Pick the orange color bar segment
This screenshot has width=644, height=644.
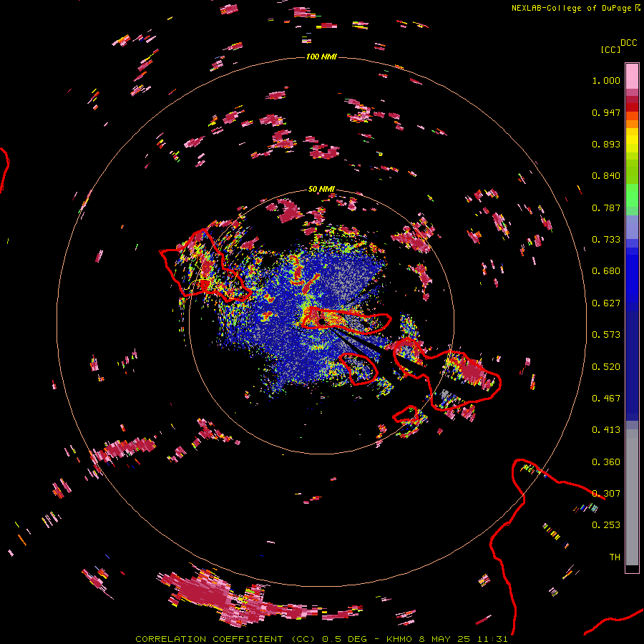[x=632, y=124]
